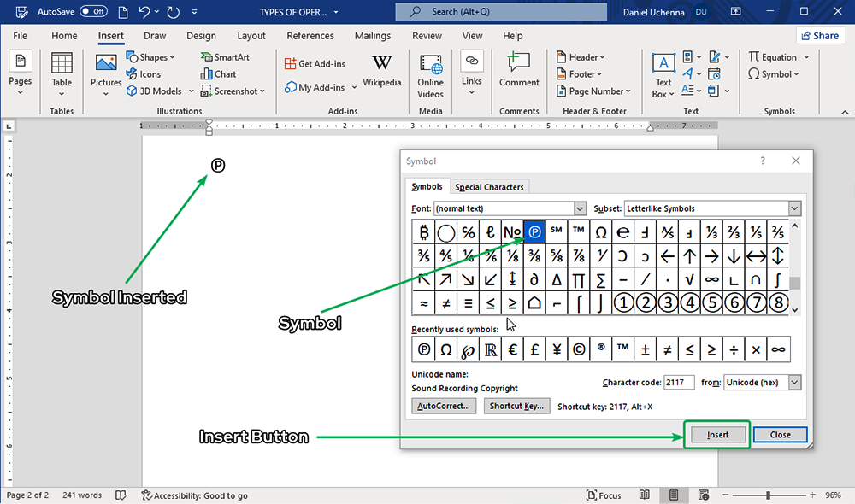Click the Insert button in the Symbol dialog
The image size is (855, 504).
[716, 434]
